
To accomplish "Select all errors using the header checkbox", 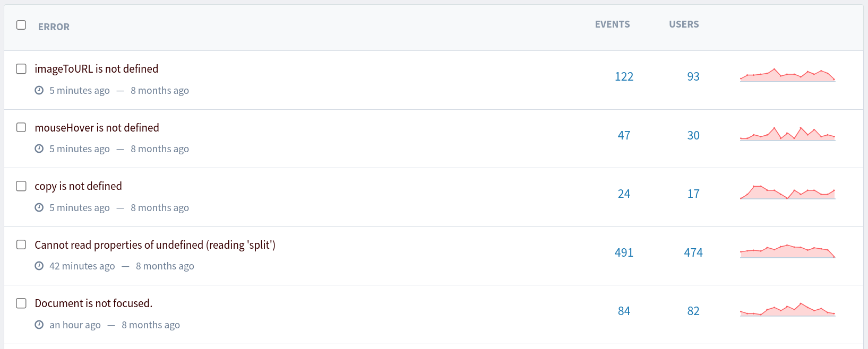I will (21, 24).
